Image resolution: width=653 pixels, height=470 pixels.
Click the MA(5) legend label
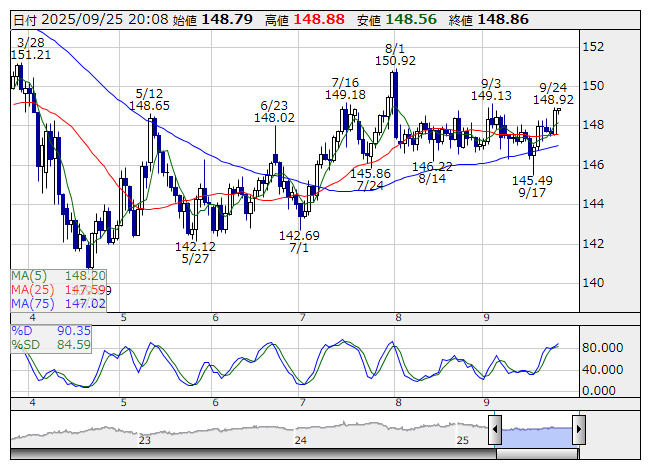[x=29, y=275]
